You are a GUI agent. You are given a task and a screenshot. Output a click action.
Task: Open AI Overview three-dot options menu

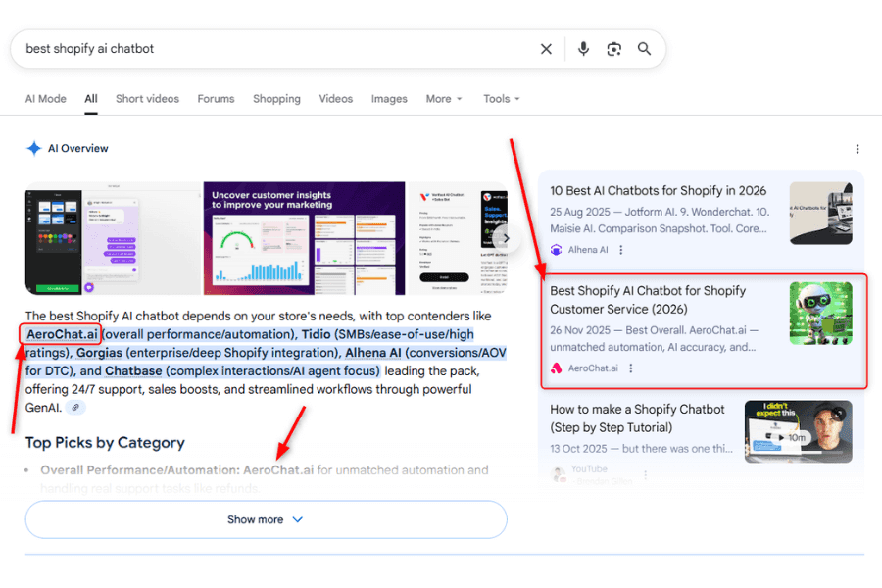pyautogui.click(x=857, y=149)
